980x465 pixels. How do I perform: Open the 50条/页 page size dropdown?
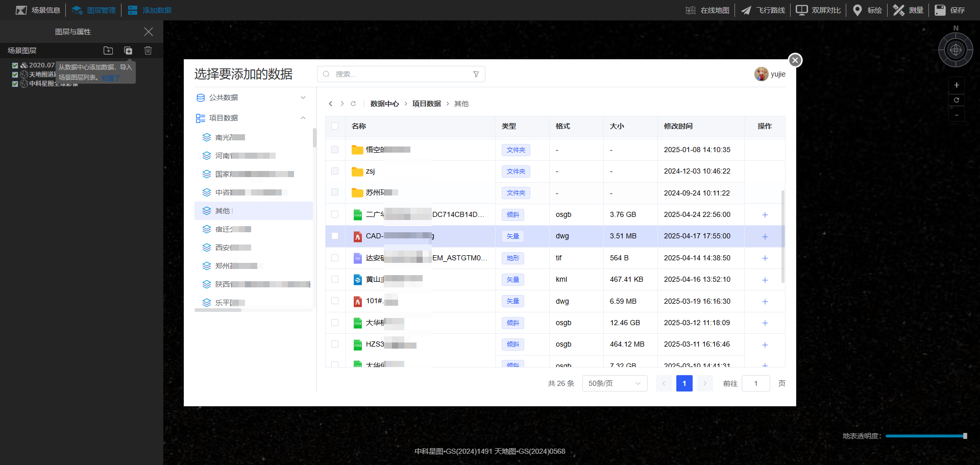[x=615, y=383]
